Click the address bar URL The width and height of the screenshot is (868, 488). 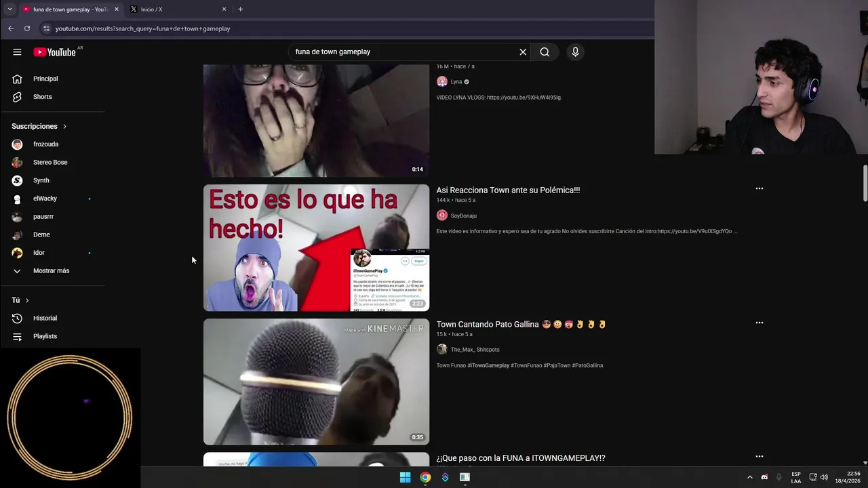(142, 28)
